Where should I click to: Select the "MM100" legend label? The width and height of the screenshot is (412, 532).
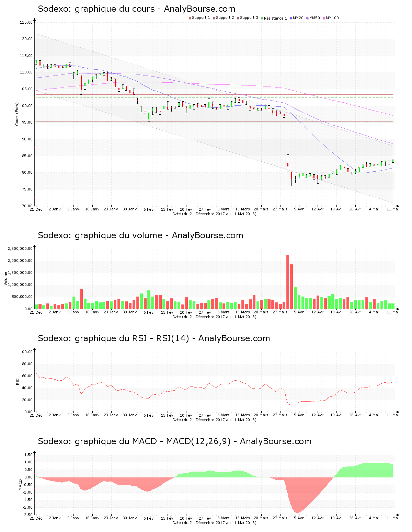[332, 18]
